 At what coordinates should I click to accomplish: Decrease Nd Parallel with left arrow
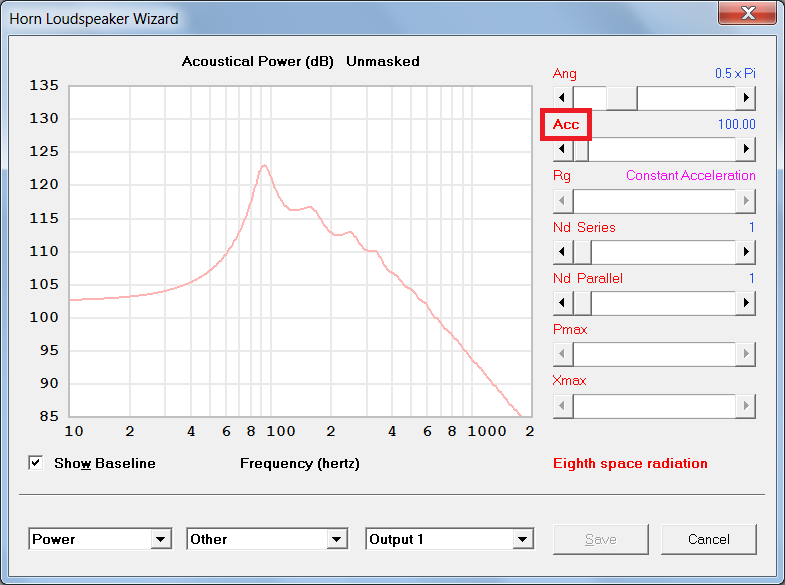point(563,303)
